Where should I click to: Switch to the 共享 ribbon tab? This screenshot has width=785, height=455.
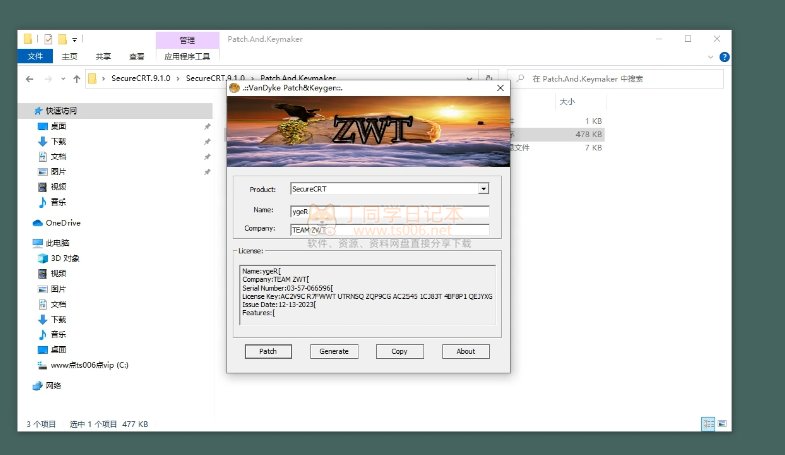click(x=103, y=57)
